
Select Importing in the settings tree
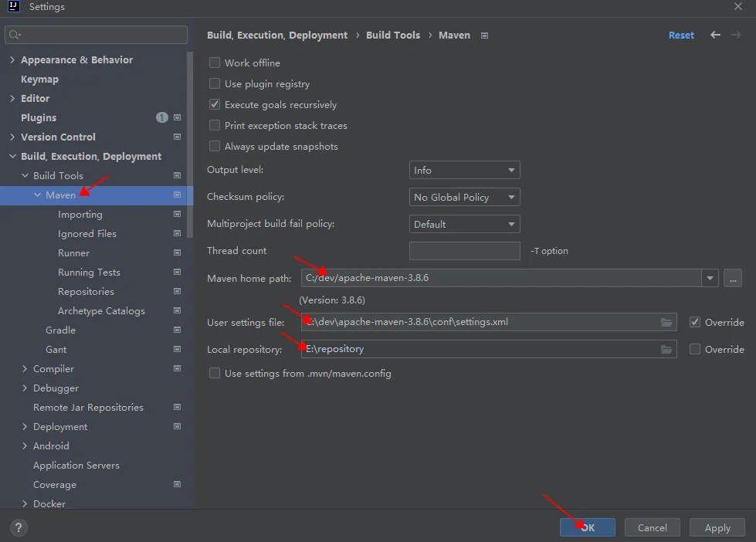80,214
